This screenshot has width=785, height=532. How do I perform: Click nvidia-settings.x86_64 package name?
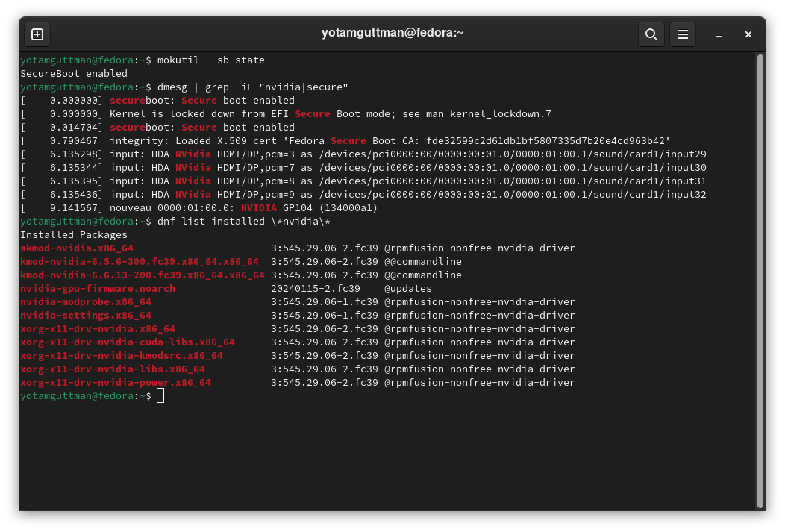86,316
